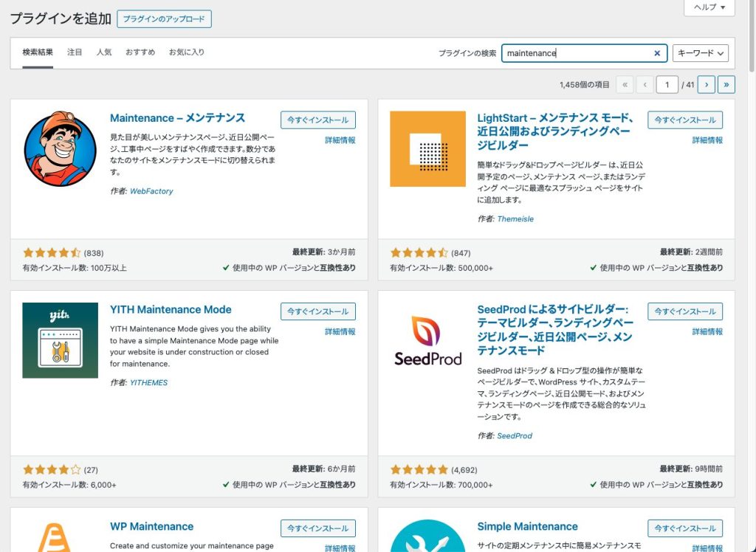Click 有効インストール数: 6,000+ text
This screenshot has width=756, height=552.
coord(69,485)
